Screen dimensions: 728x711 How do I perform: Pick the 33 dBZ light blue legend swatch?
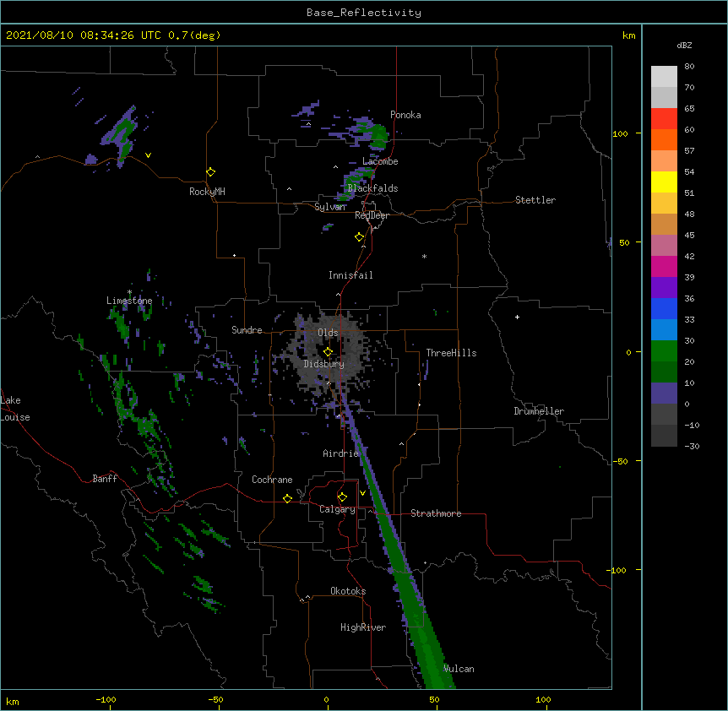point(664,329)
